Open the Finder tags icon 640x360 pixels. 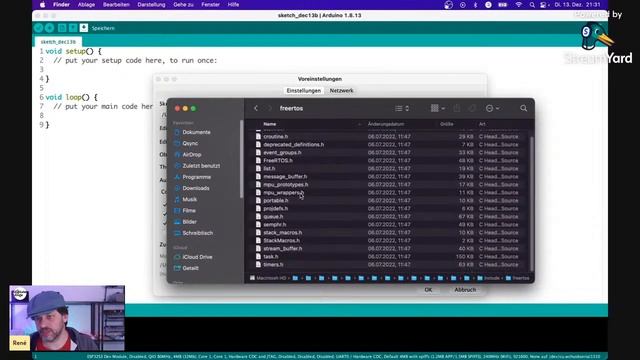[472, 108]
